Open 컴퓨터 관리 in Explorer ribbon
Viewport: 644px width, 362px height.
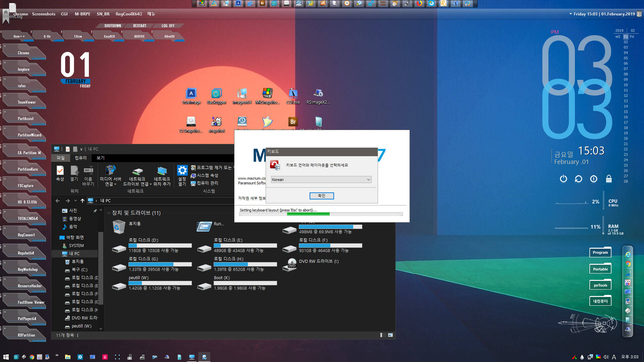(205, 183)
